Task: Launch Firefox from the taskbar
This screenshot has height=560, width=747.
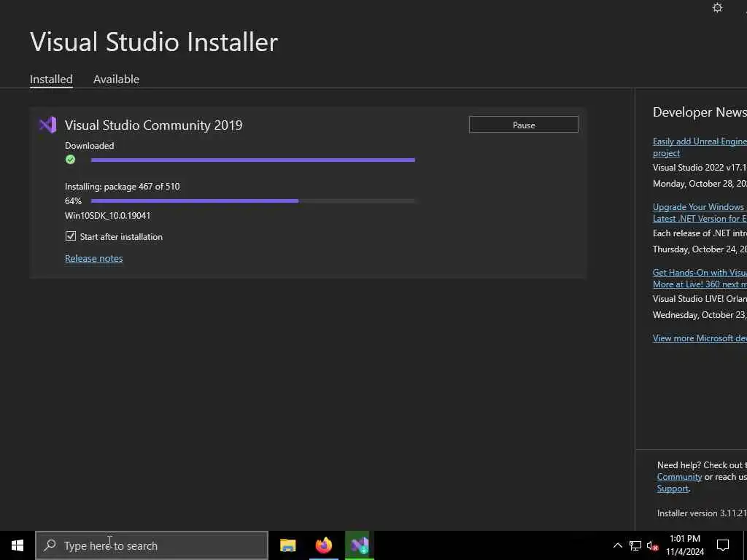Action: pyautogui.click(x=323, y=545)
